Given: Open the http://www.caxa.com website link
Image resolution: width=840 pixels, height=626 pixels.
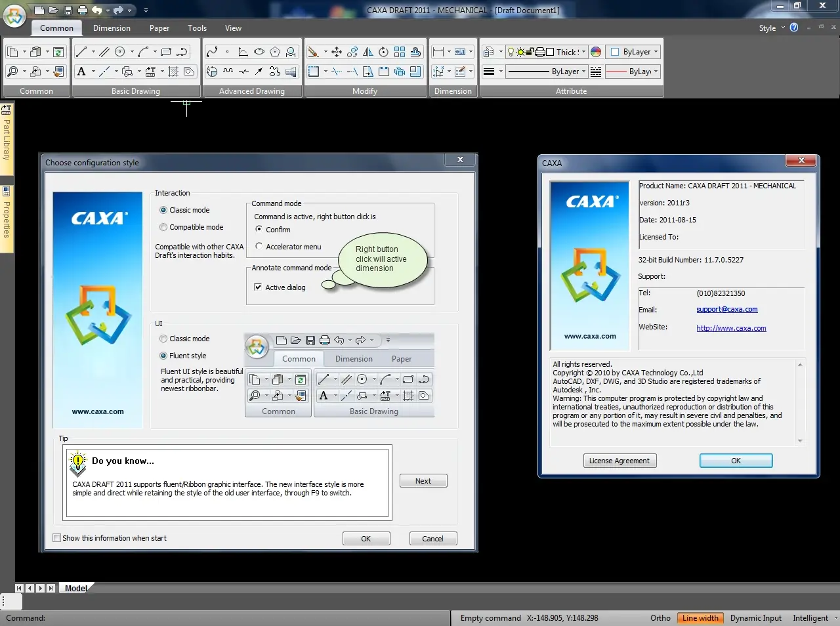Looking at the screenshot, I should (731, 328).
